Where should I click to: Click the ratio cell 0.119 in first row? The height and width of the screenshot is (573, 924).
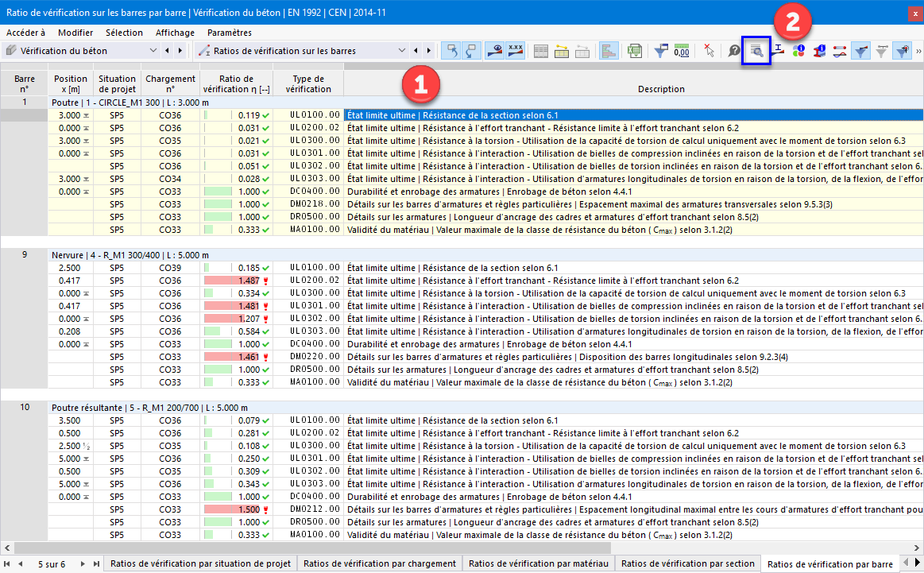(236, 115)
